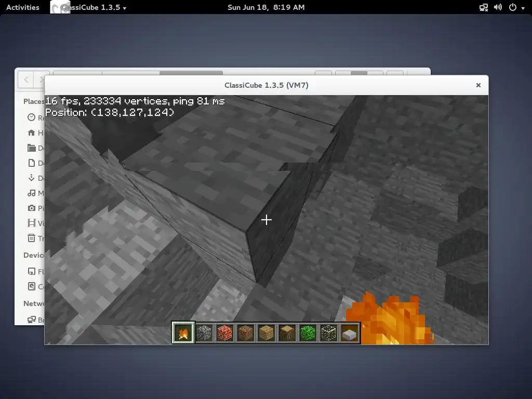Click the ClassiCube 1.3.5 (VM7) title bar
Screen dimensions: 532x399
(267, 85)
